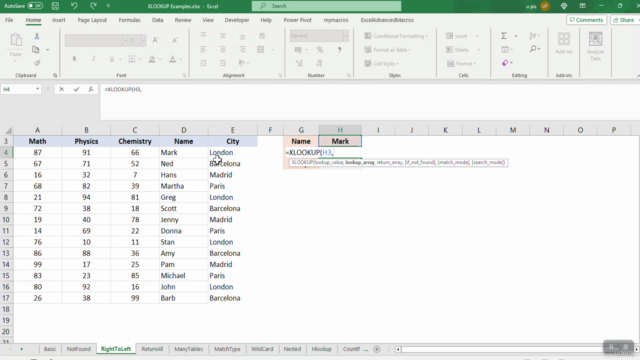Viewport: 640px width, 360px height.
Task: Click the Select All corner triangle
Action: [8, 130]
